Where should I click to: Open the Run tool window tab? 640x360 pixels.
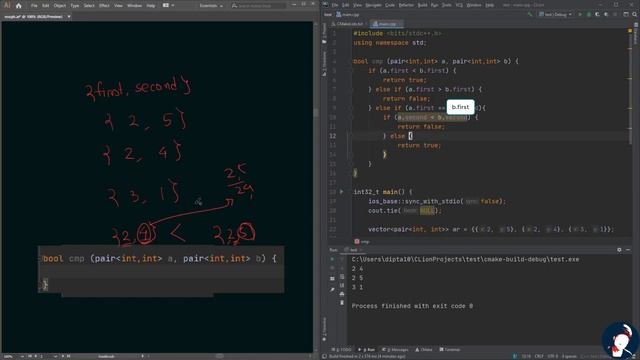point(367,350)
